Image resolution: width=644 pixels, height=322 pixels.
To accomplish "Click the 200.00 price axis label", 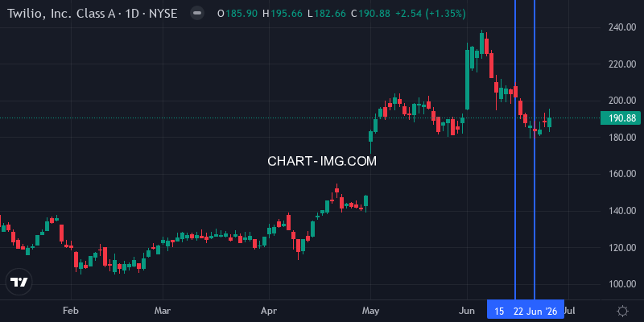I will (x=622, y=101).
